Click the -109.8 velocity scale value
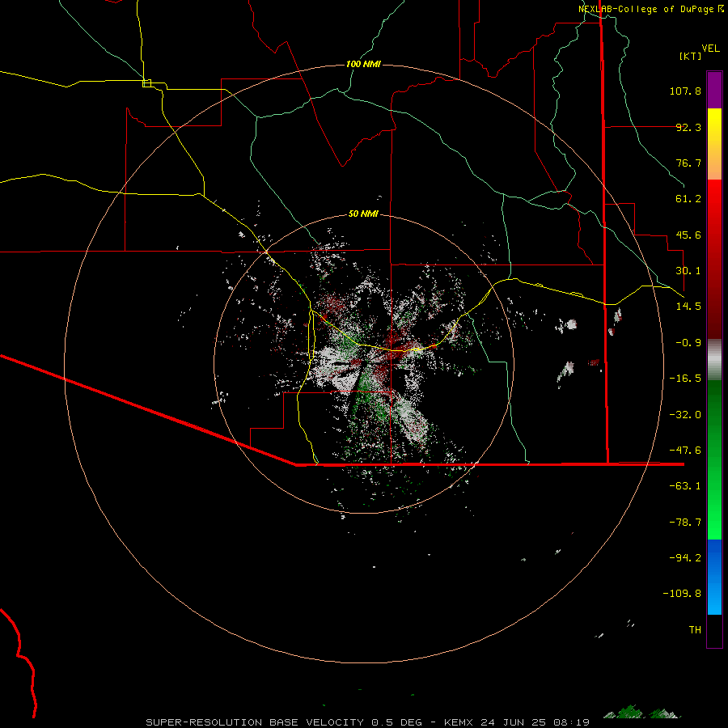The height and width of the screenshot is (728, 728). point(682,594)
